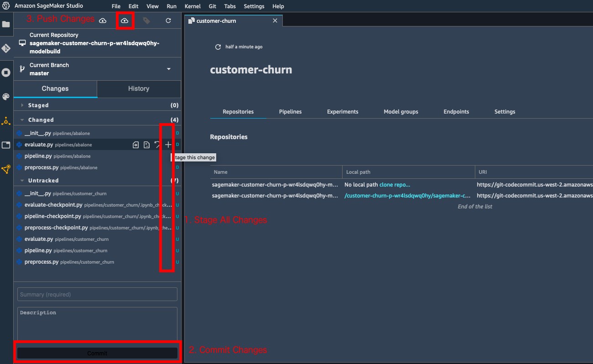Diff this file icon for evaluate.py

click(x=146, y=145)
